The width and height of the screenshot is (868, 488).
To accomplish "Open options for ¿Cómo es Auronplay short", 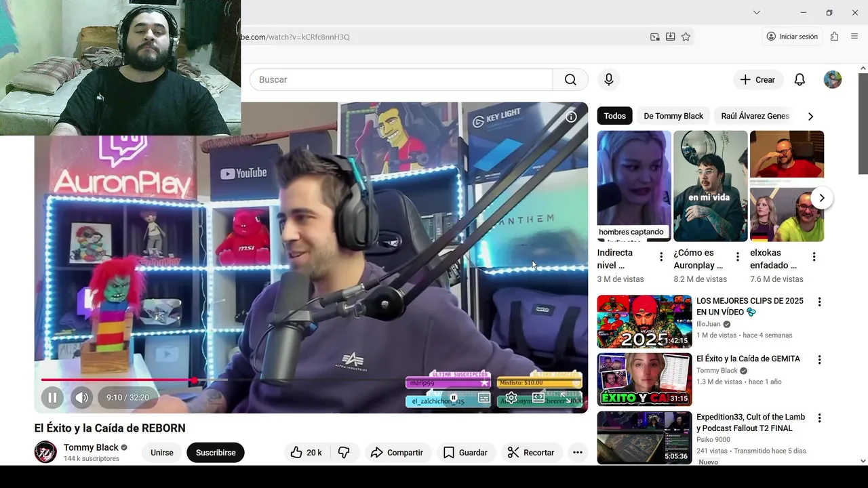I will (x=738, y=257).
